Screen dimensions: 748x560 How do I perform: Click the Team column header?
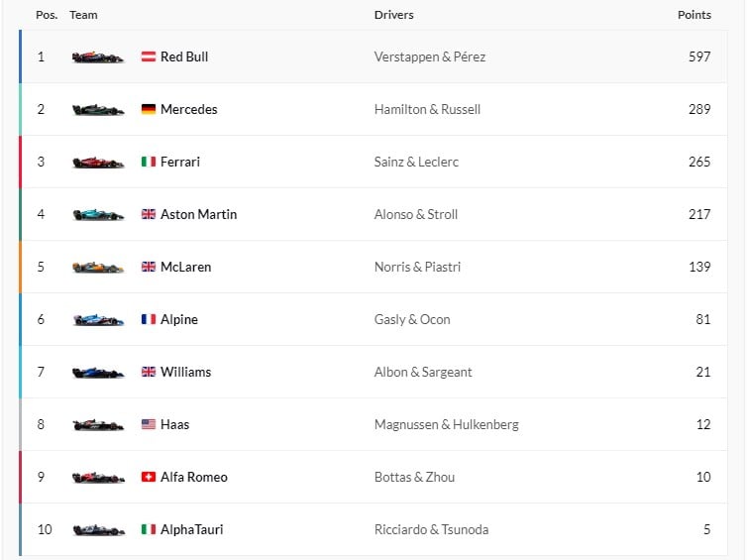coord(83,15)
